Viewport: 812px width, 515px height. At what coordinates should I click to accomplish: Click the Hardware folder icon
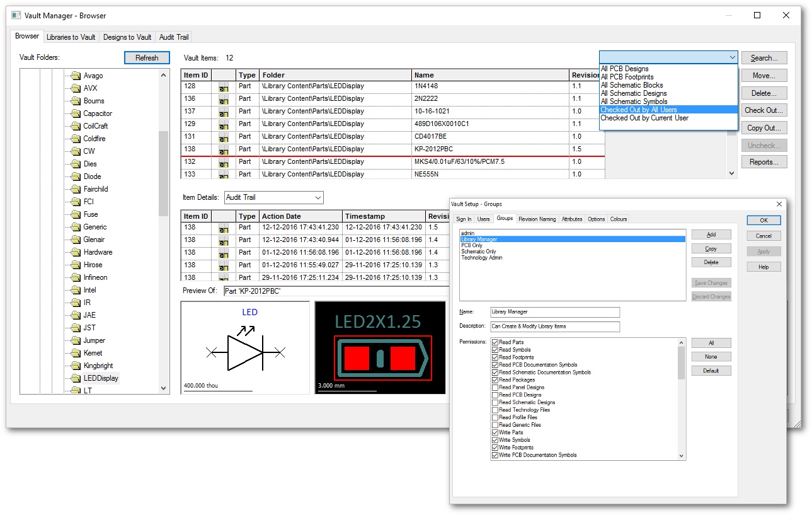point(76,252)
